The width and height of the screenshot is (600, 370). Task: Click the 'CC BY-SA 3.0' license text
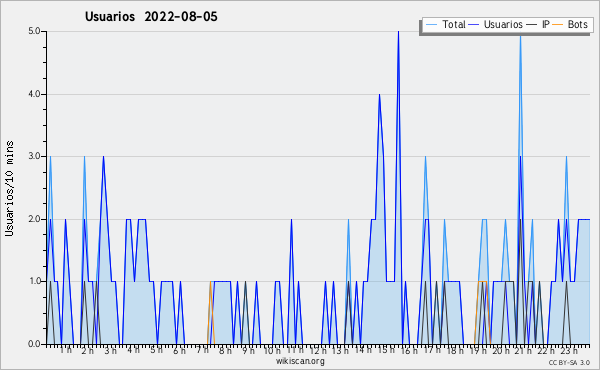tap(569, 363)
